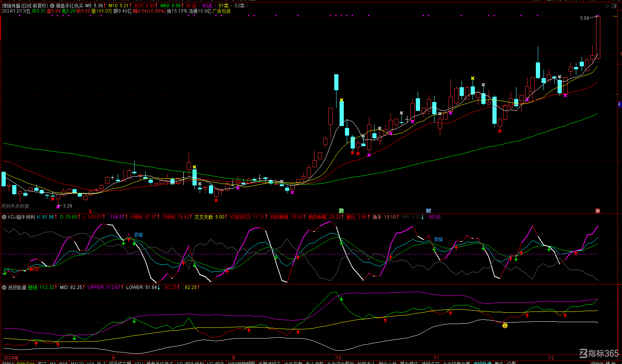Screen dimensions: 622x364
Task: Click the 低背 label in KDJ panel
Action: click(35, 269)
